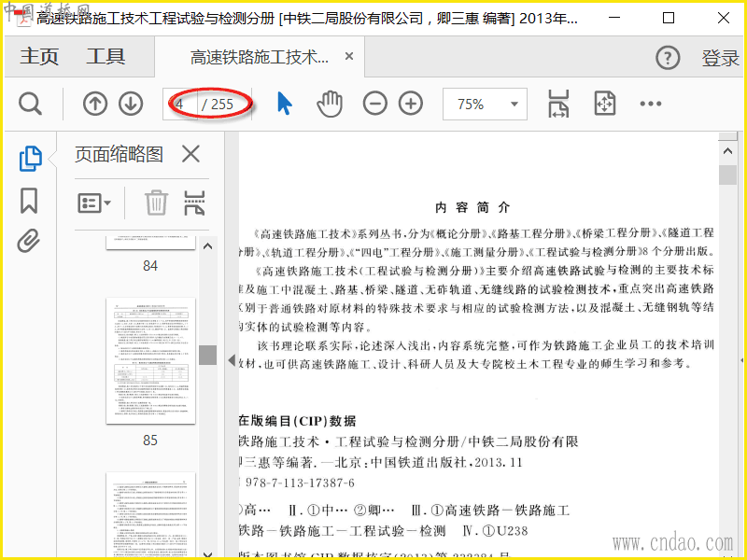Close the 页面缩略图 panel

pos(190,154)
